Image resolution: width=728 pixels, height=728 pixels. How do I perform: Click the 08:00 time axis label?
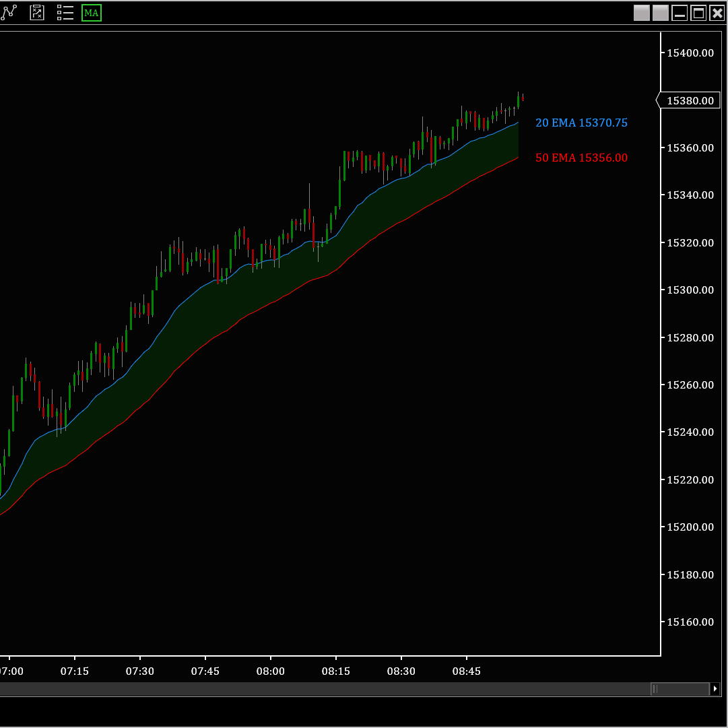(x=271, y=671)
